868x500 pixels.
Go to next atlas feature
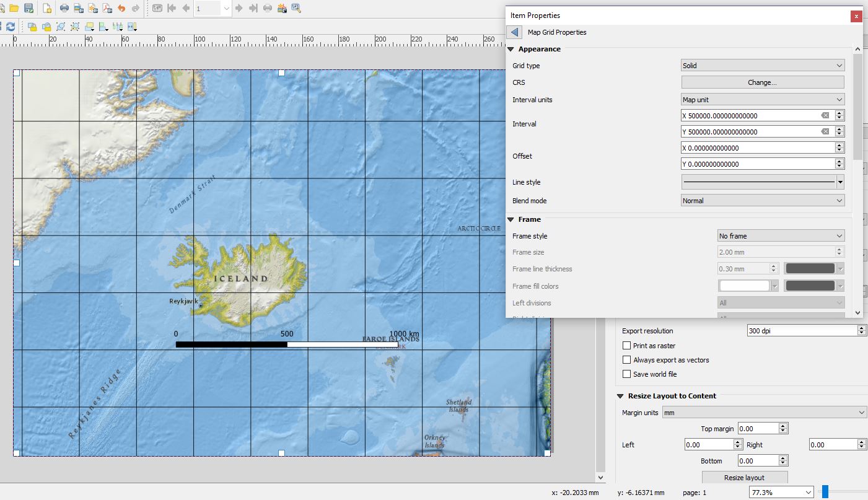tap(239, 8)
